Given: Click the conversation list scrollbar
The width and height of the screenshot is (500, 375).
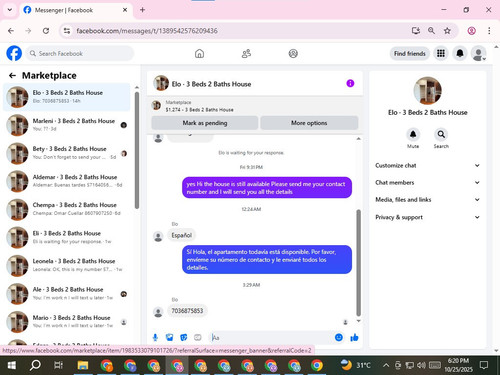Looking at the screenshot, I should (x=137, y=150).
